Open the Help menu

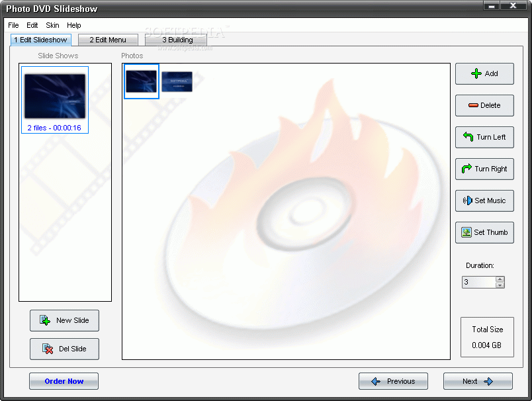pos(73,25)
